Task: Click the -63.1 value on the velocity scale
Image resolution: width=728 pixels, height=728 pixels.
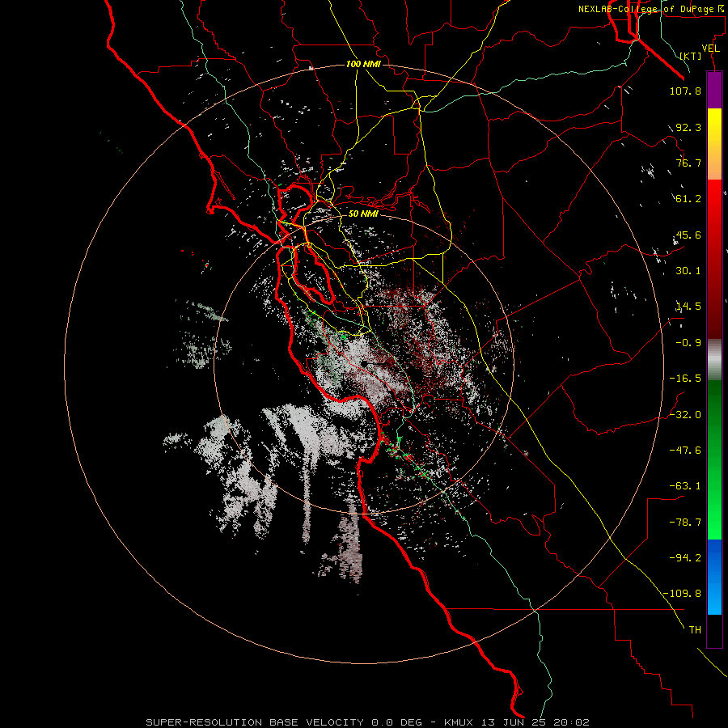Action: (x=685, y=486)
